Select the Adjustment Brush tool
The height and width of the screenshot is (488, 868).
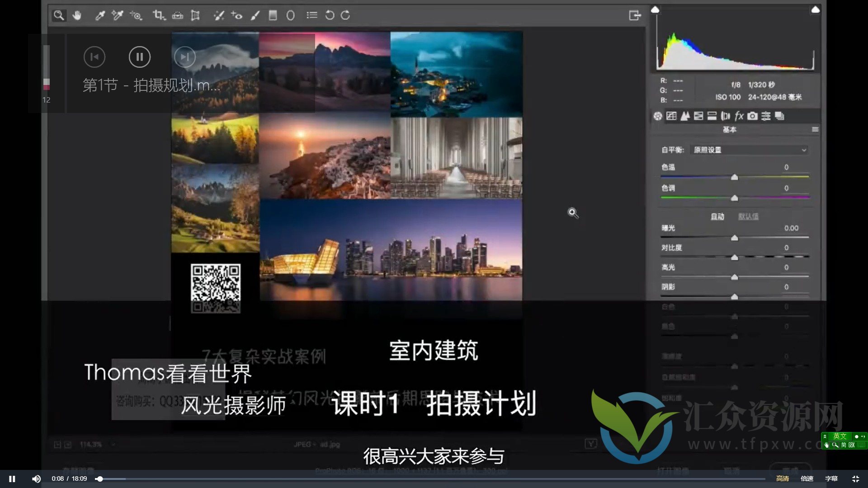tap(255, 15)
